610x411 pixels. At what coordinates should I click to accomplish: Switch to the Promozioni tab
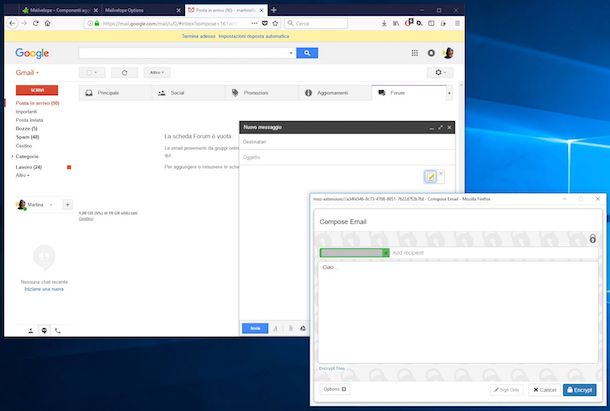[262, 93]
